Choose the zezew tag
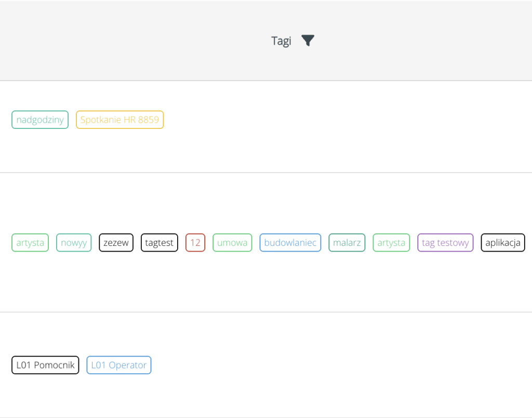The width and height of the screenshot is (532, 418). pos(116,243)
